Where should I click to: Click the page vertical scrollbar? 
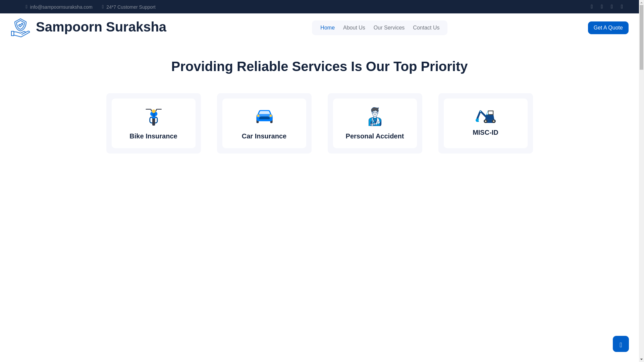[641, 181]
